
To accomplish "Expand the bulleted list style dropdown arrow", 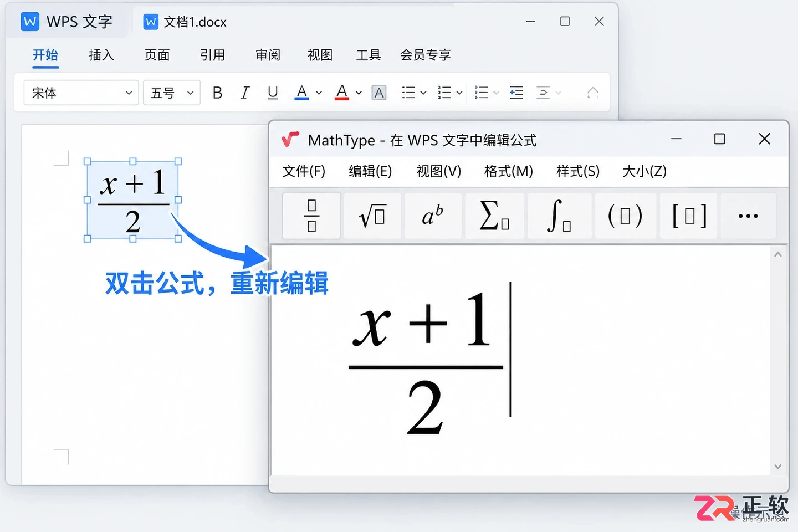I will 423,93.
